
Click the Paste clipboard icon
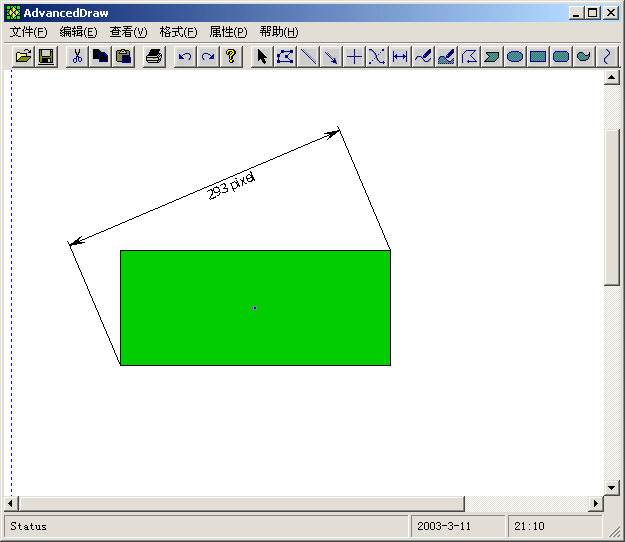point(123,57)
